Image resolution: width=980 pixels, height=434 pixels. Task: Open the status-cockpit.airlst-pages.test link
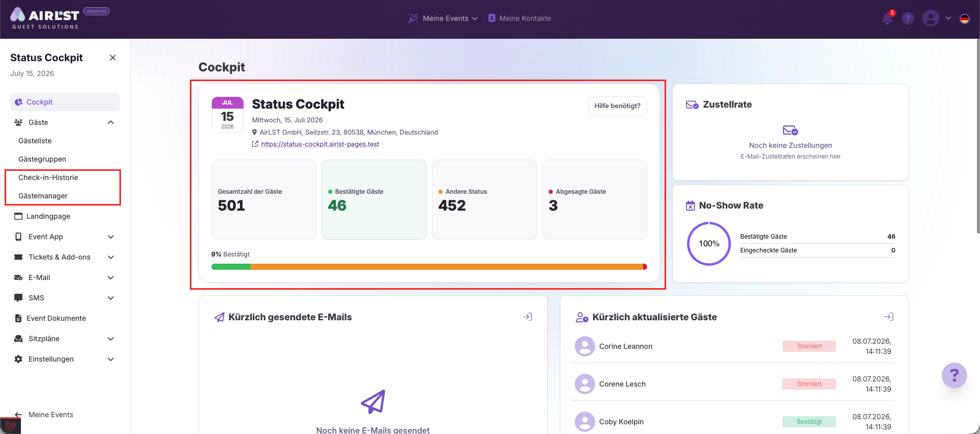(x=320, y=144)
